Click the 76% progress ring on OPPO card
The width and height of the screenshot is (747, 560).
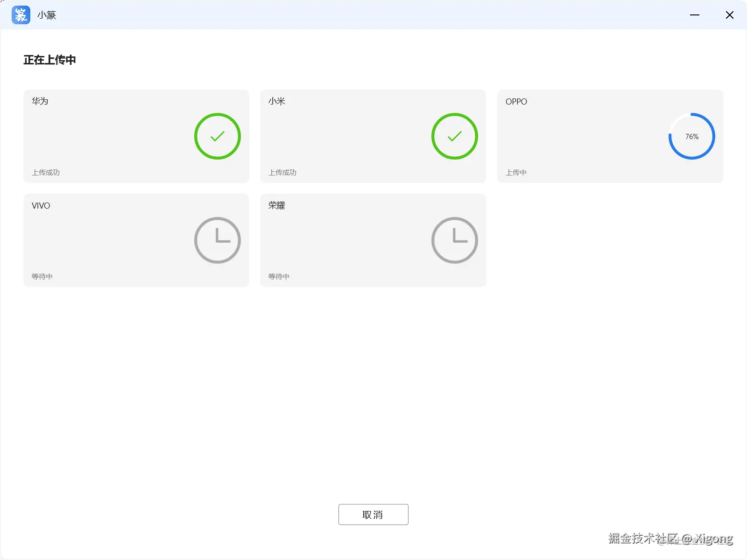click(692, 136)
